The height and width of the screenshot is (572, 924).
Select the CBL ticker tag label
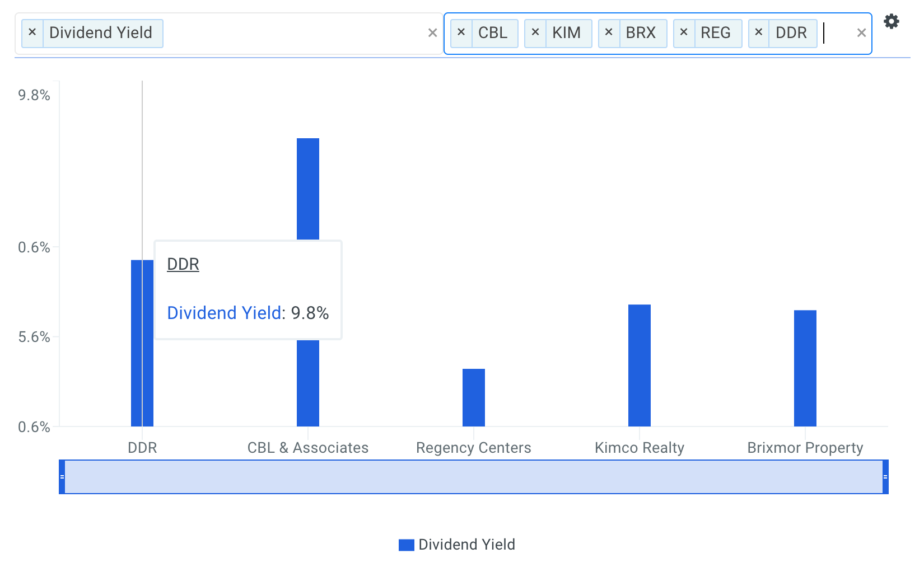click(x=493, y=33)
